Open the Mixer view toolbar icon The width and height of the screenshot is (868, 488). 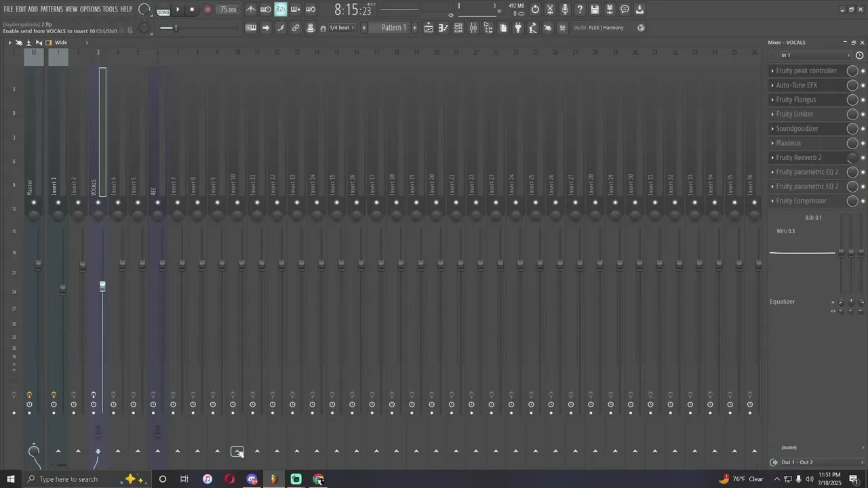473,28
